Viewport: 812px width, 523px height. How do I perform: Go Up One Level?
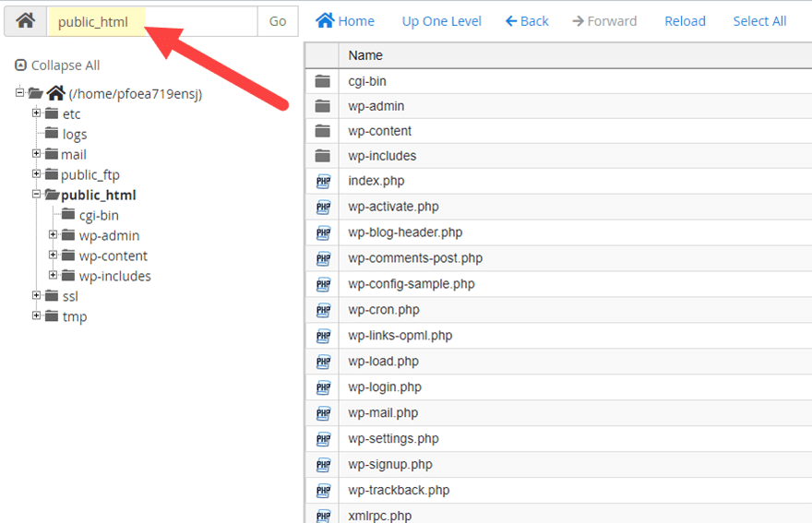pos(442,21)
